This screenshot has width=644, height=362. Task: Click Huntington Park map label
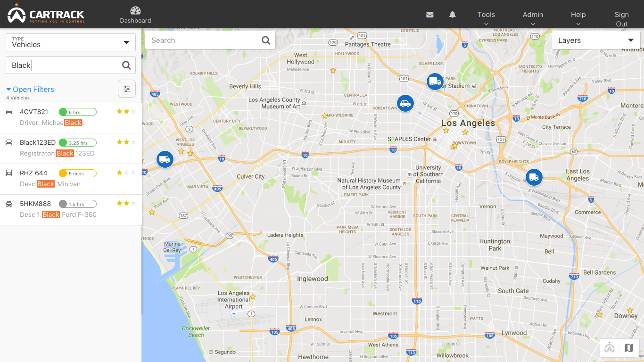coord(495,245)
